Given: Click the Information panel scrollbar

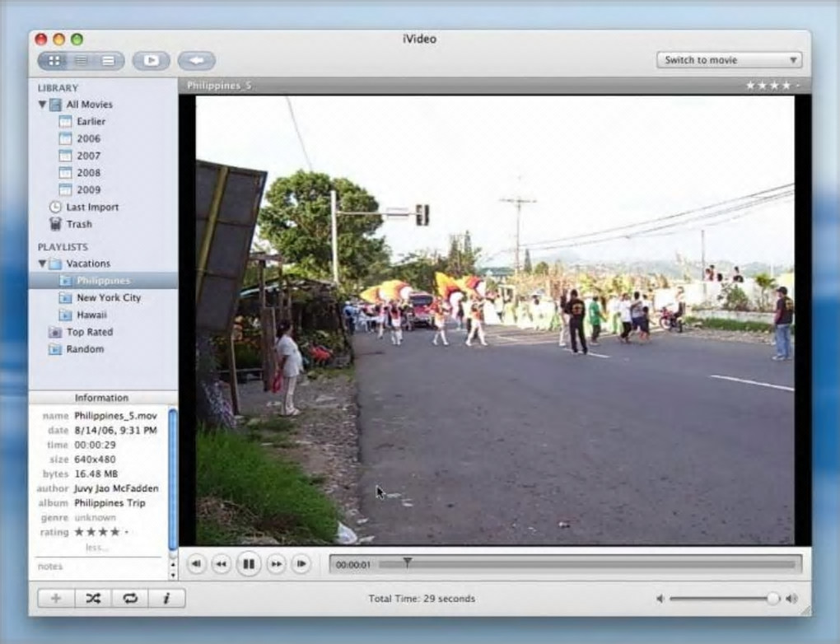Looking at the screenshot, I should pyautogui.click(x=173, y=479).
